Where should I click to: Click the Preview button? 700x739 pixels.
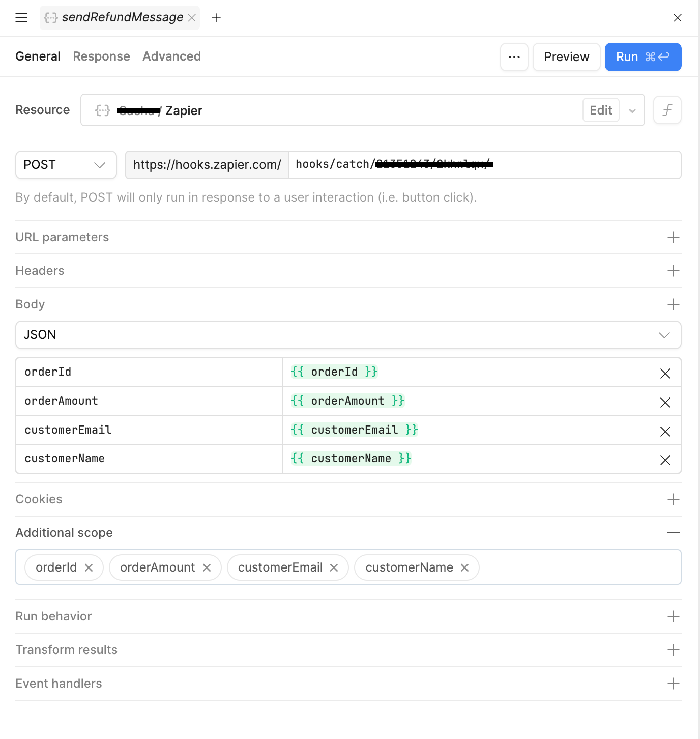[567, 57]
